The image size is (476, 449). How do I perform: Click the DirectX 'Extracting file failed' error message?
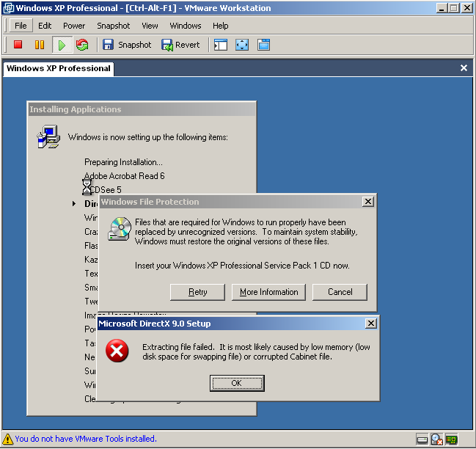coord(256,352)
